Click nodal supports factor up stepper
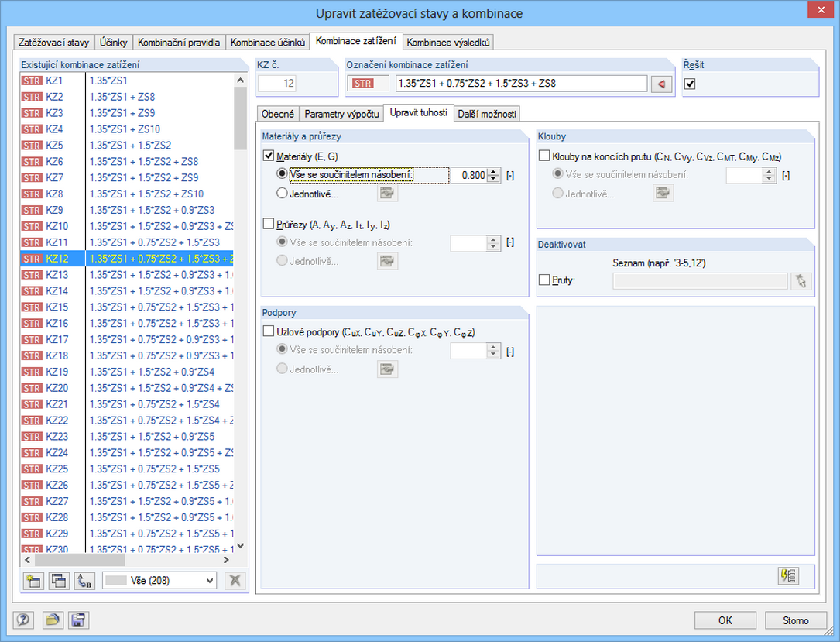The height and width of the screenshot is (642, 840). click(x=494, y=347)
